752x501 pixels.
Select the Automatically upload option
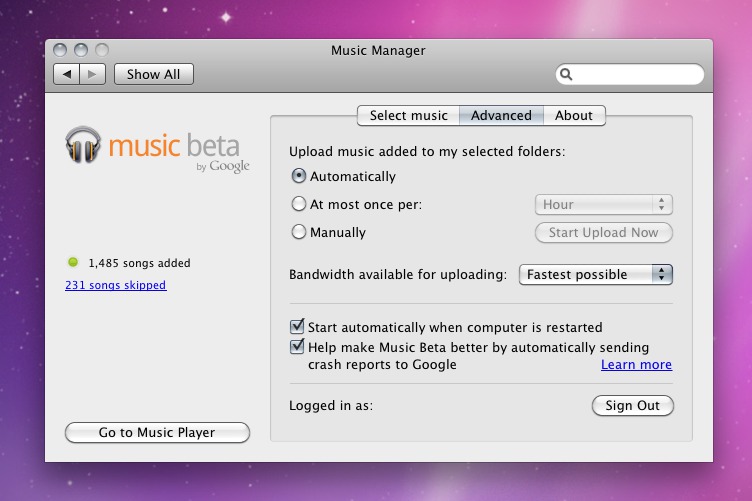pos(299,176)
